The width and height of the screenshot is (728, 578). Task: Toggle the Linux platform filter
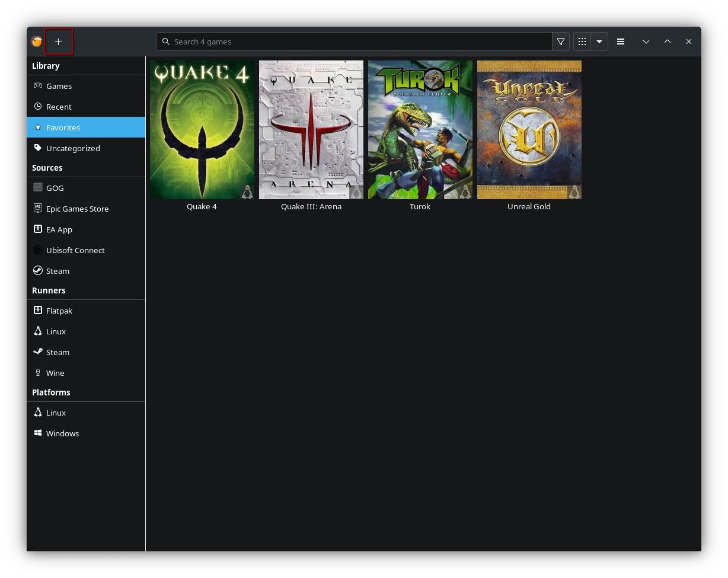coord(56,413)
